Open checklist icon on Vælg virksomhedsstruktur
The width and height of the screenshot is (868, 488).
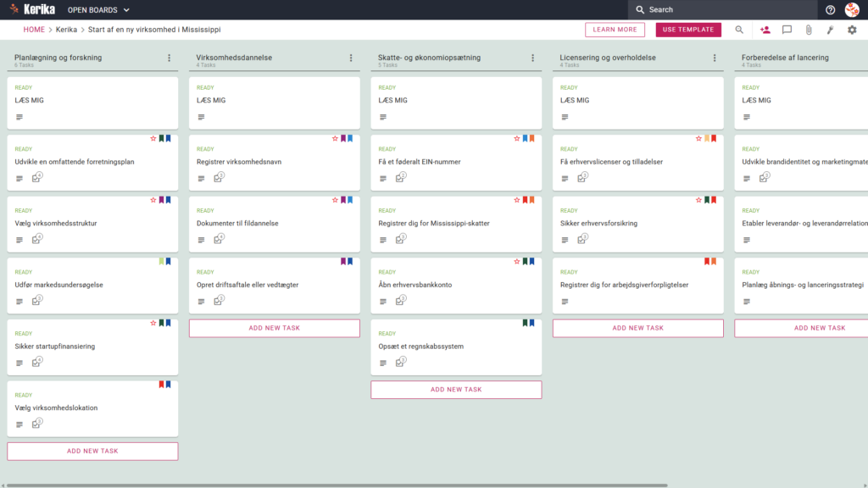tap(37, 239)
